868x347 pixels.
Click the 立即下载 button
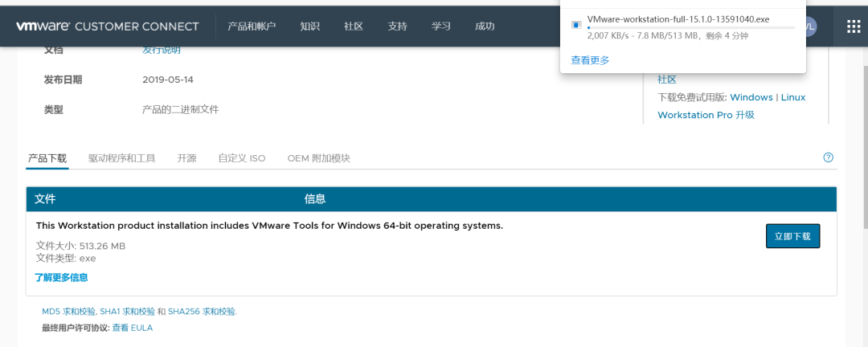[x=792, y=236]
